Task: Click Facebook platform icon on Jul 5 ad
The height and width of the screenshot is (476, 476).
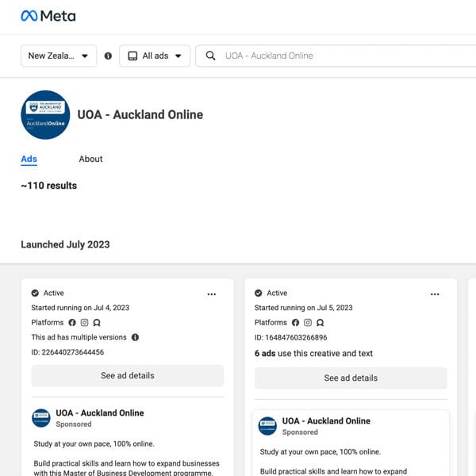Action: (295, 322)
